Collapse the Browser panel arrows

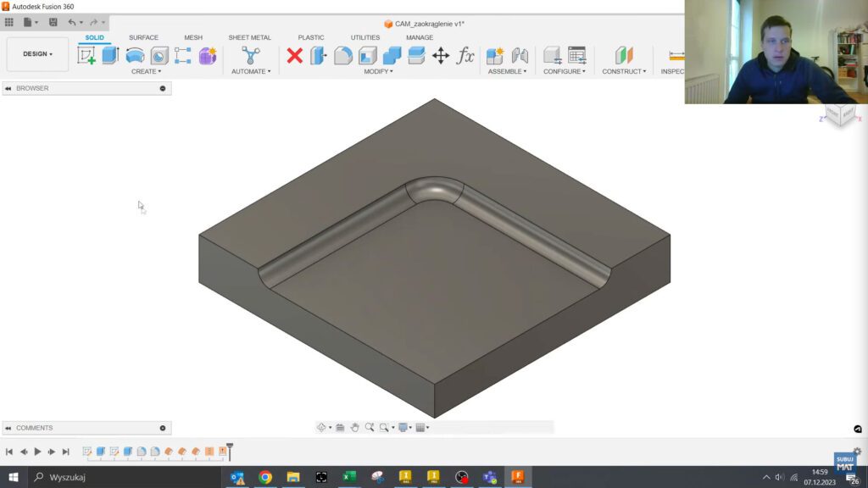click(8, 88)
